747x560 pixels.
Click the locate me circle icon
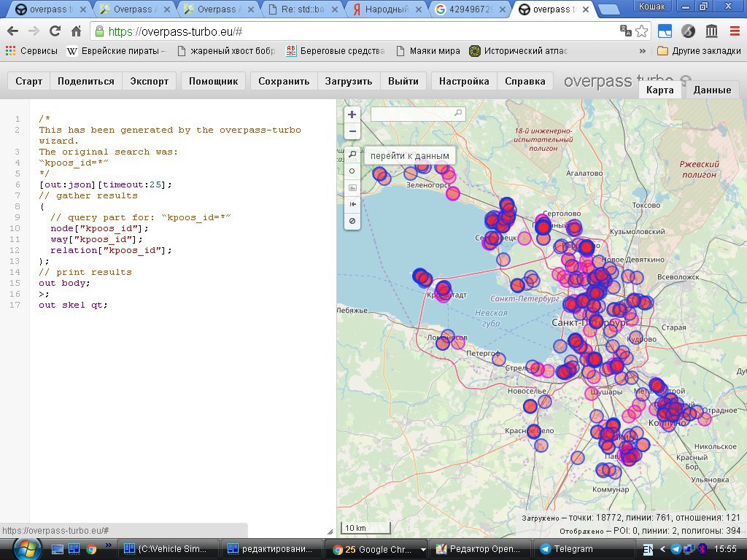pyautogui.click(x=352, y=171)
